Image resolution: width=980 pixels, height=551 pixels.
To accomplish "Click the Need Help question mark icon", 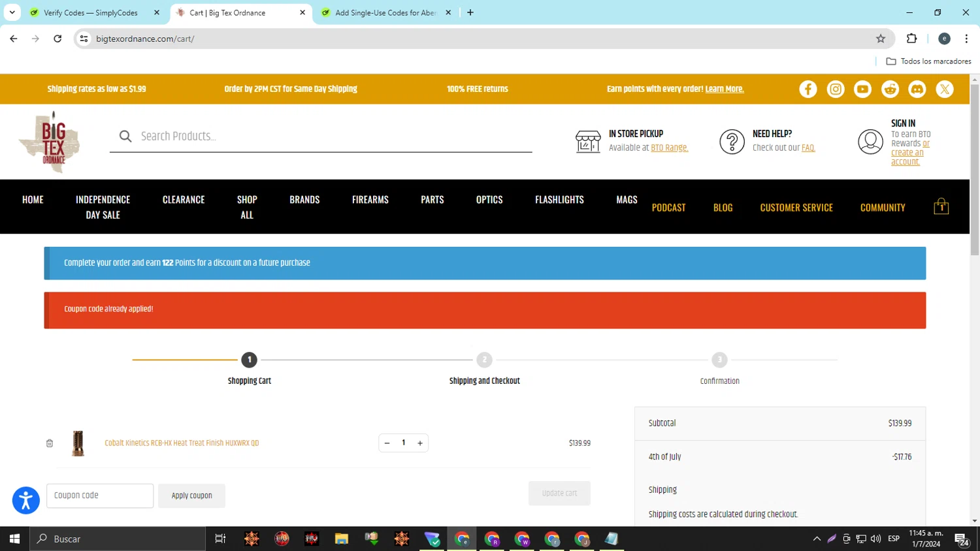I will (732, 142).
